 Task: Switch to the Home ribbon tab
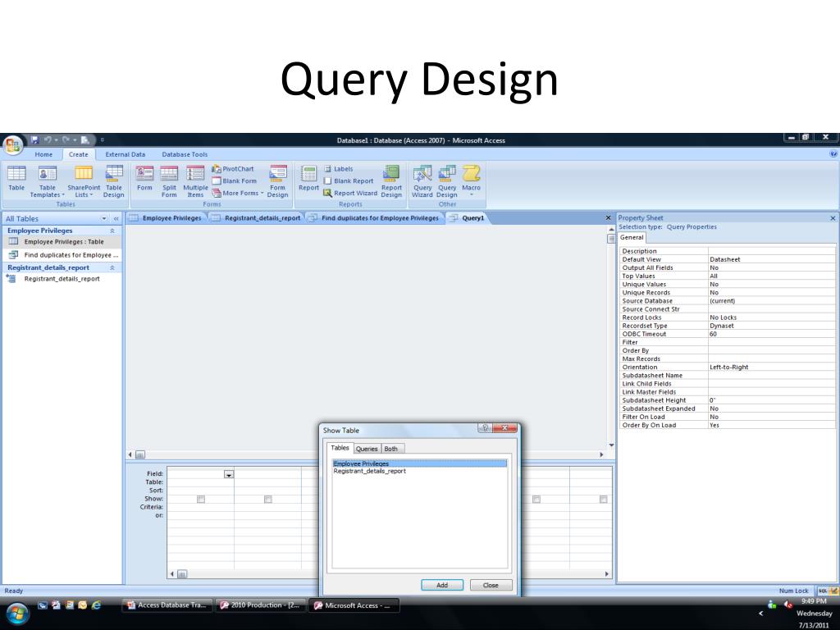44,154
